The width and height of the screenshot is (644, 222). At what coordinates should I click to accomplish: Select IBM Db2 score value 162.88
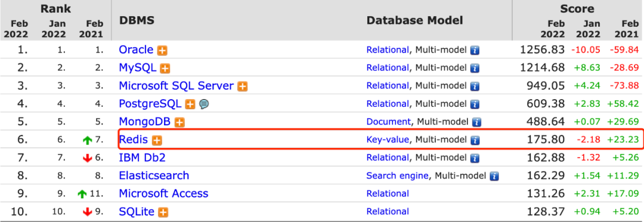(x=546, y=158)
